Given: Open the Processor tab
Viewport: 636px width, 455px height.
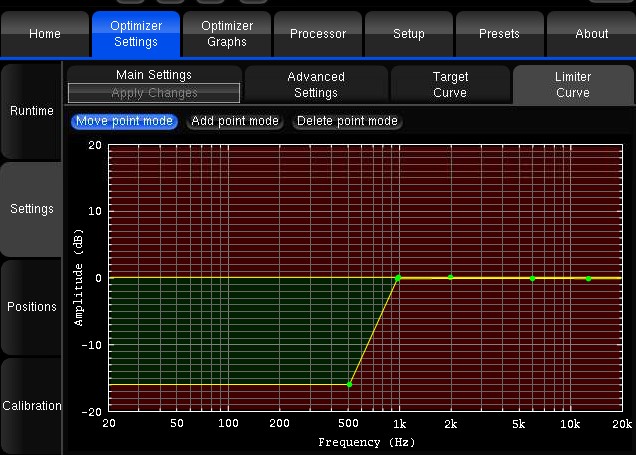Looking at the screenshot, I should [x=318, y=34].
